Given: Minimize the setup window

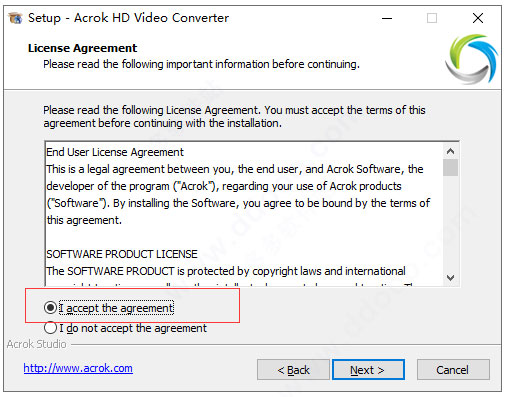Looking at the screenshot, I should pyautogui.click(x=387, y=18).
